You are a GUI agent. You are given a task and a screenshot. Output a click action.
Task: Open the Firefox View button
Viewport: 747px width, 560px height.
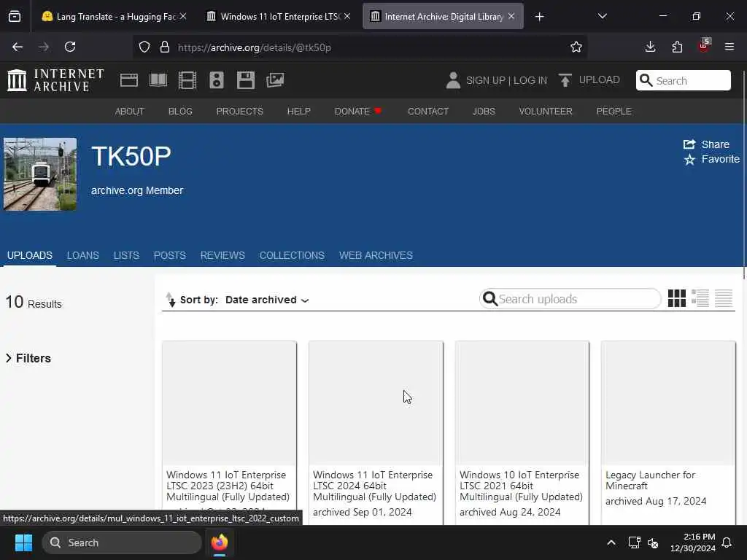click(15, 17)
